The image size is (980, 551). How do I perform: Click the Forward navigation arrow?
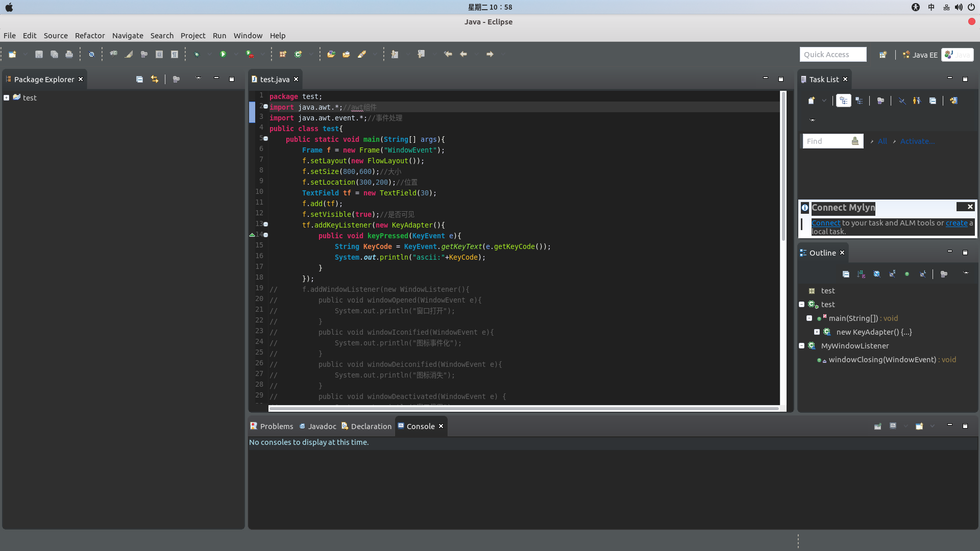490,54
